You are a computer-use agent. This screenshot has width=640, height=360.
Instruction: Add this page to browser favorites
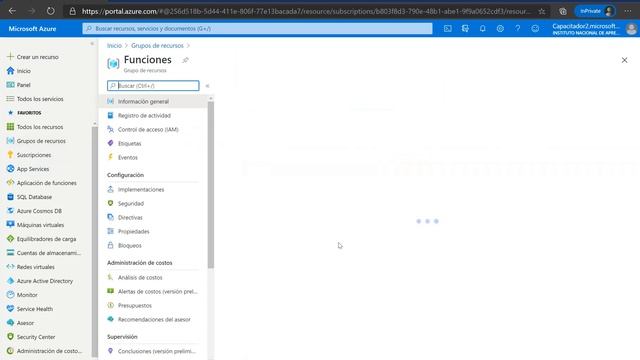click(x=542, y=11)
